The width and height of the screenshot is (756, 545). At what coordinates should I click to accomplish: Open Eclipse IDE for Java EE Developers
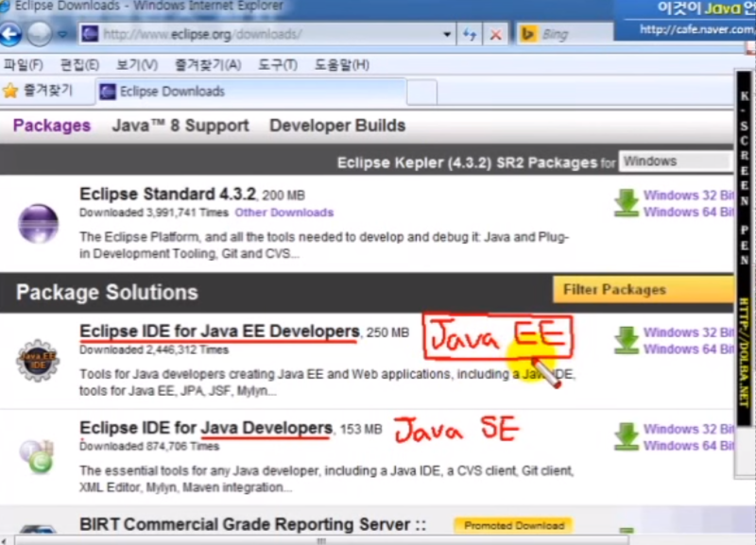[219, 331]
